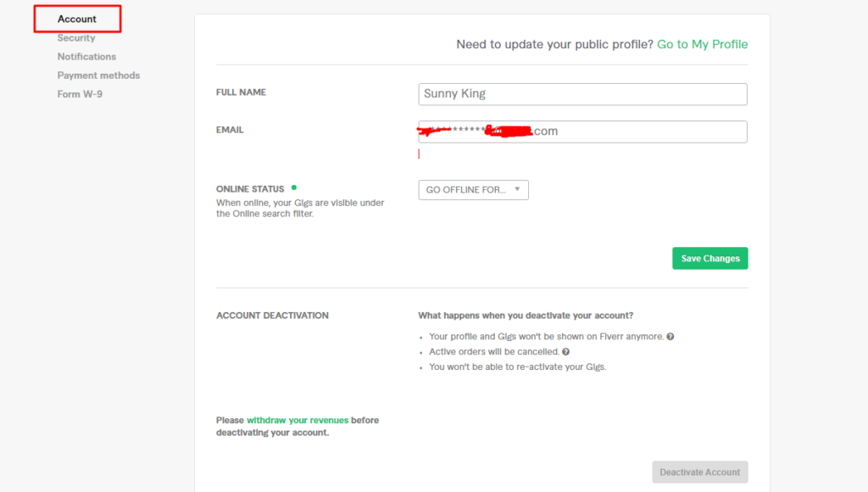Click the Save Changes button
This screenshot has height=492, width=868.
coord(710,258)
